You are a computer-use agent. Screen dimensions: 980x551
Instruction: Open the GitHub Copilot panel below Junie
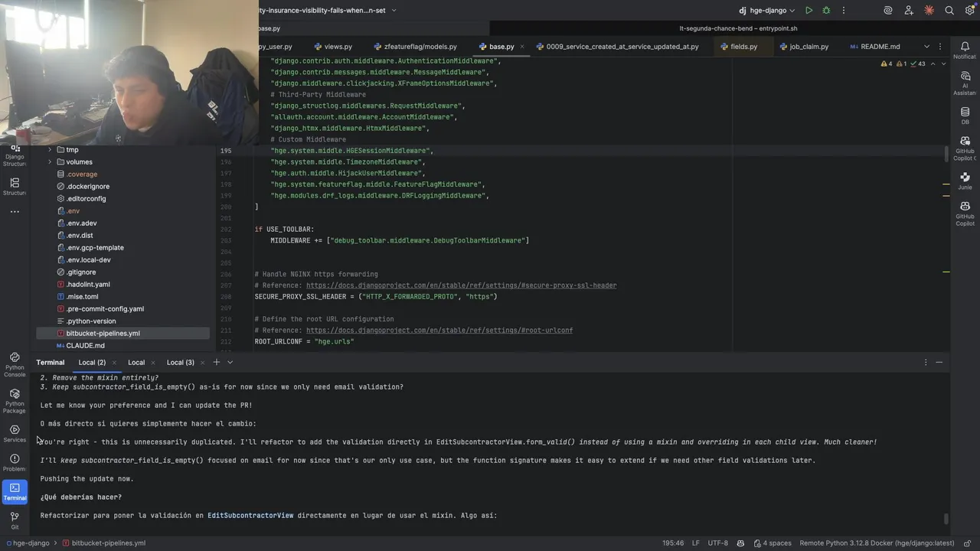point(965,214)
